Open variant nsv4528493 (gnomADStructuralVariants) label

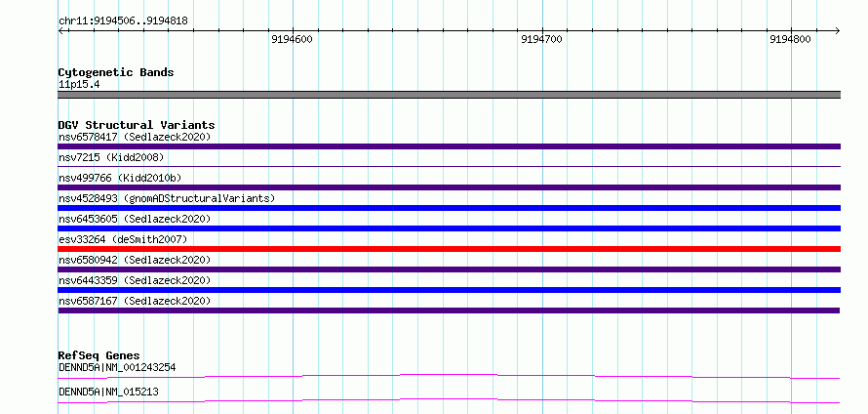pos(167,198)
